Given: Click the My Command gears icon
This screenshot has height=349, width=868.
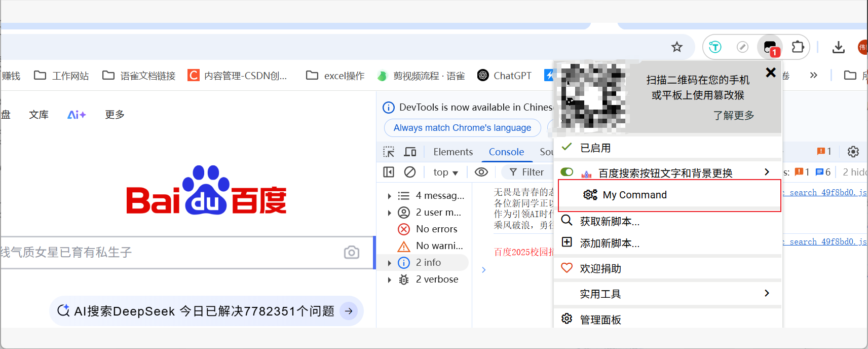Looking at the screenshot, I should point(590,195).
